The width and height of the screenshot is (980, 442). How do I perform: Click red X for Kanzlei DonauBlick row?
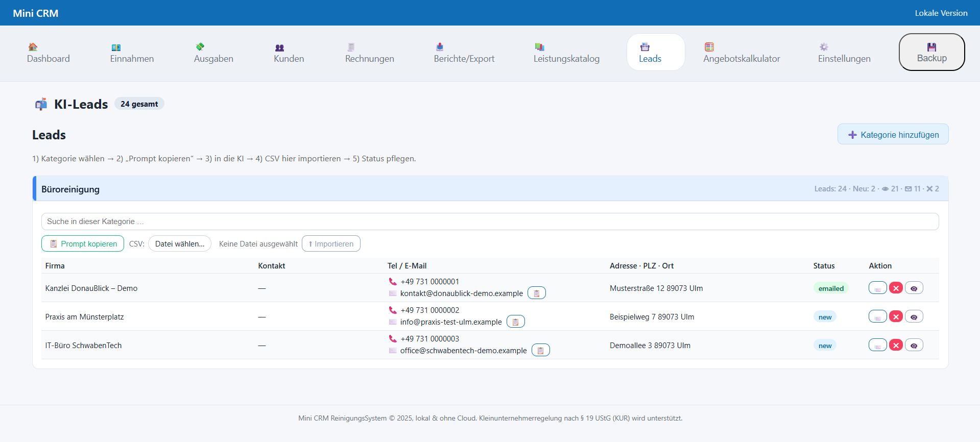(896, 288)
